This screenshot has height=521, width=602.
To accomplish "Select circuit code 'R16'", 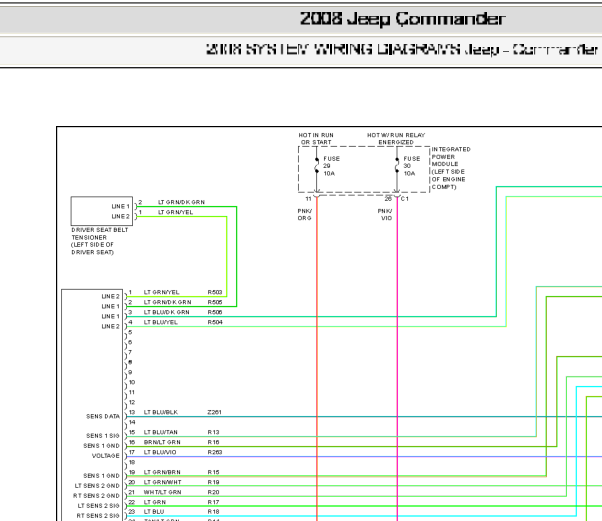I will click(x=213, y=442).
